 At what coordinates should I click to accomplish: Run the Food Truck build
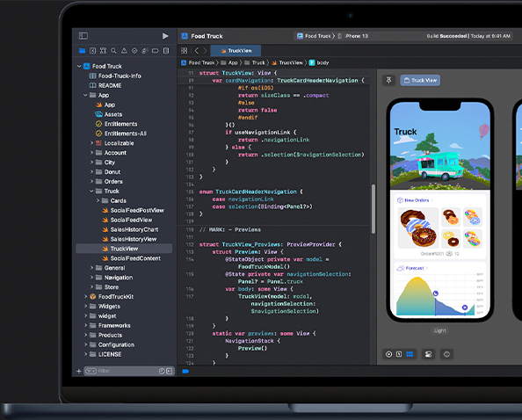coord(165,36)
